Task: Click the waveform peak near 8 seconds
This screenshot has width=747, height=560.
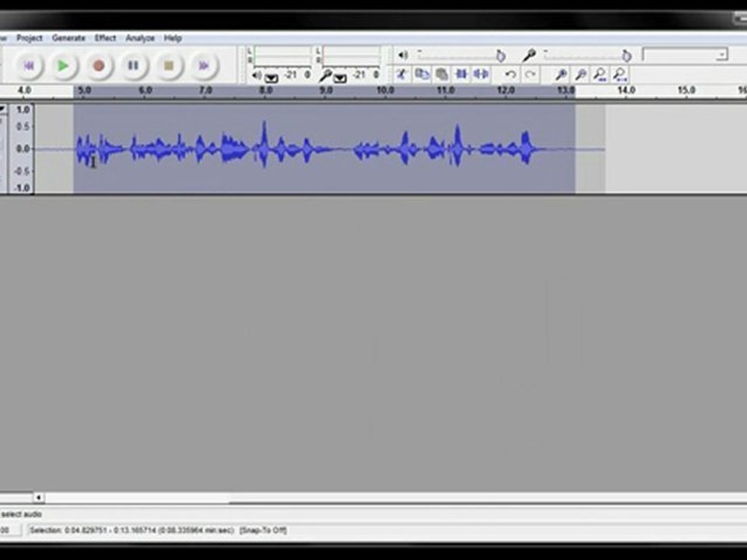Action: coord(264,143)
